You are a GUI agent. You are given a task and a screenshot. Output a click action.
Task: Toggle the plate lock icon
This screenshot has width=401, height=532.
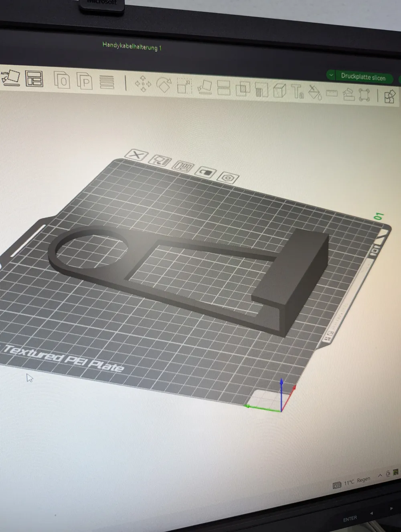(x=206, y=172)
